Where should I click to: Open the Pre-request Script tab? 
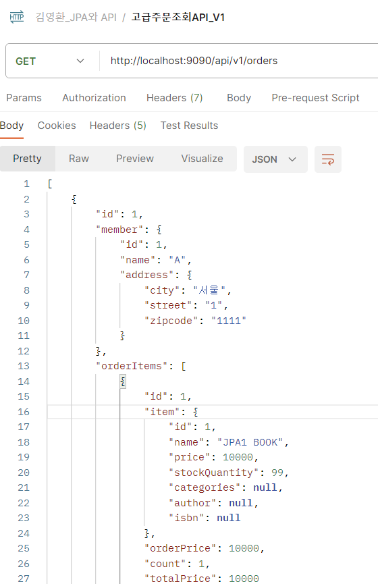point(315,98)
